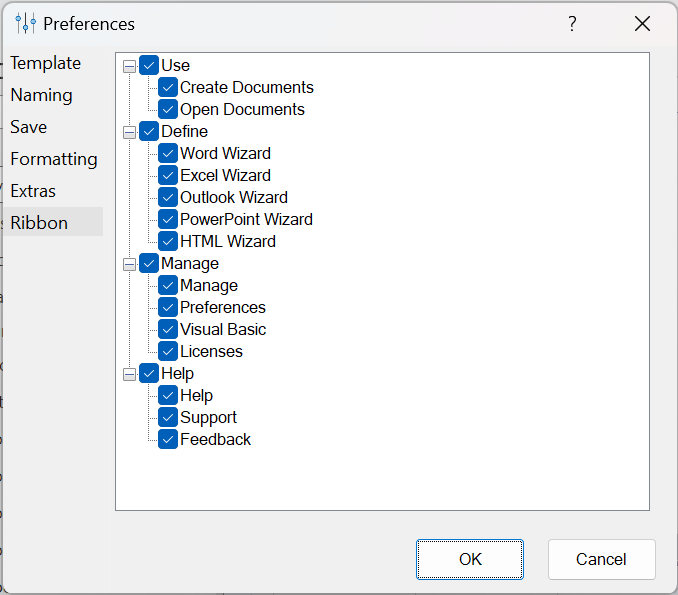Collapse the Manage tree node

tap(129, 264)
